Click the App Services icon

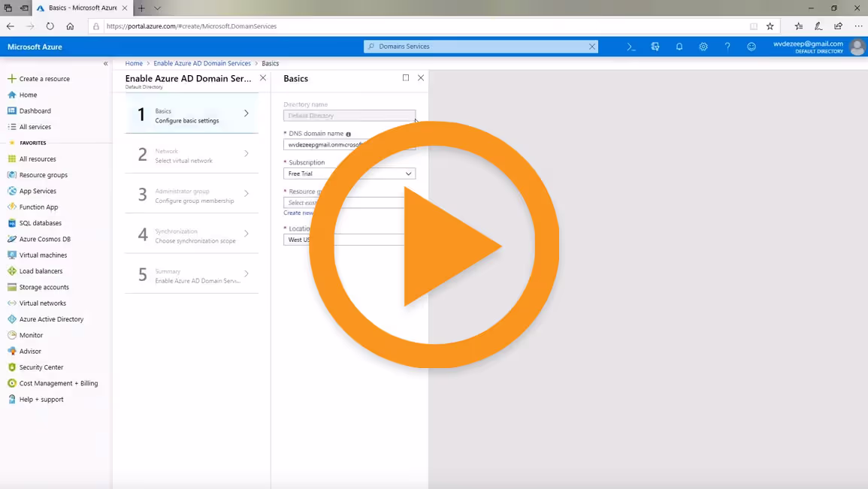11,191
